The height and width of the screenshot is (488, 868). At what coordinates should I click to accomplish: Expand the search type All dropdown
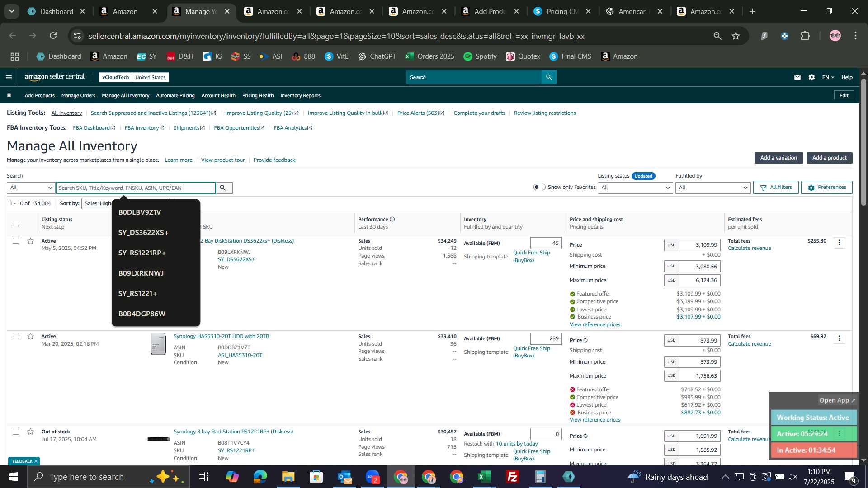coord(31,188)
